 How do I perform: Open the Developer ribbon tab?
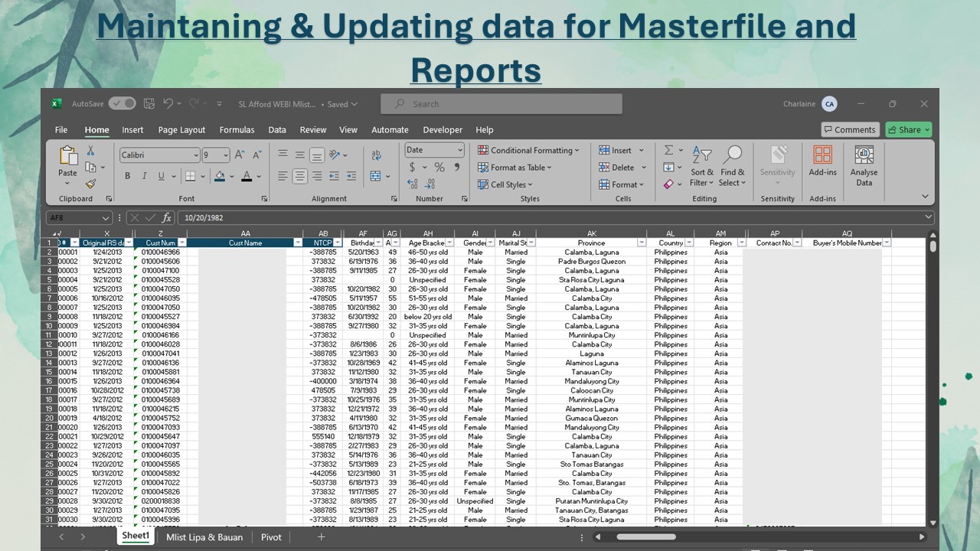click(x=443, y=130)
